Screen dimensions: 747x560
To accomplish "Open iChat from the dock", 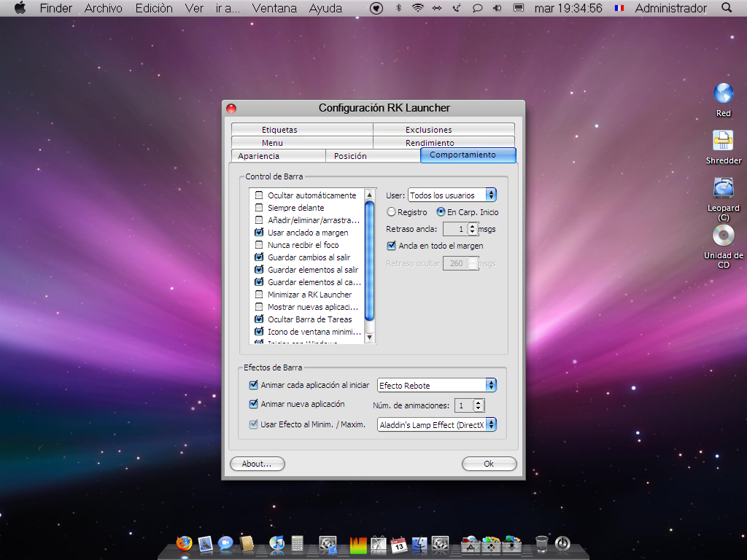I will point(225,543).
